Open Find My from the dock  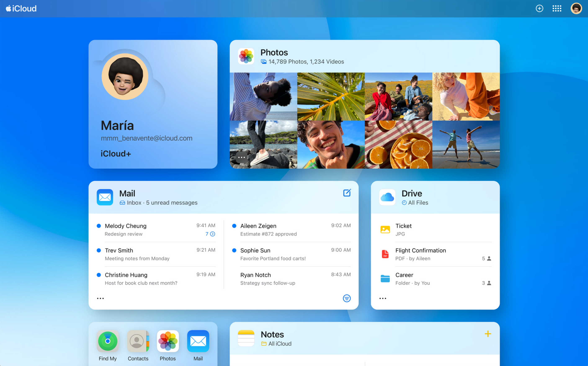pos(108,342)
